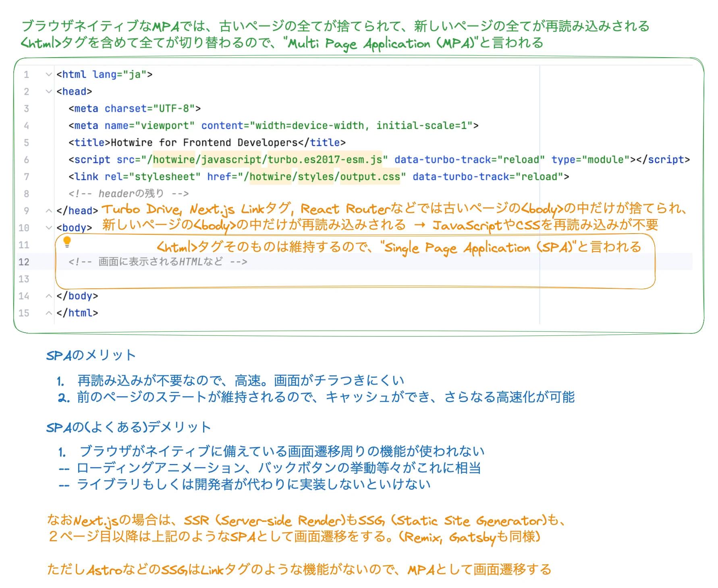This screenshot has height=588, width=718.
Task: Click the <!-- headerの残り --> comment
Action: click(129, 194)
